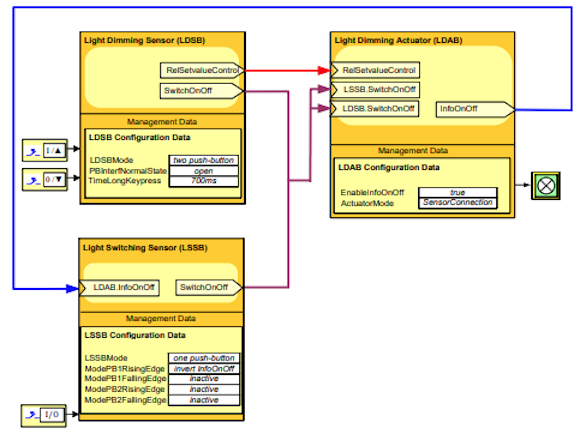586x434 pixels.
Task: Select the 0/▼ push-button input icon
Action: point(45,179)
